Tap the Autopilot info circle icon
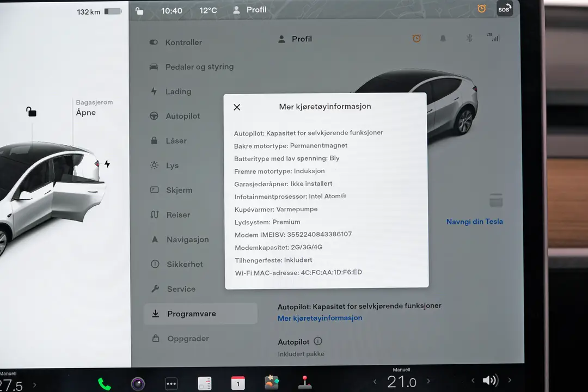 pos(317,341)
